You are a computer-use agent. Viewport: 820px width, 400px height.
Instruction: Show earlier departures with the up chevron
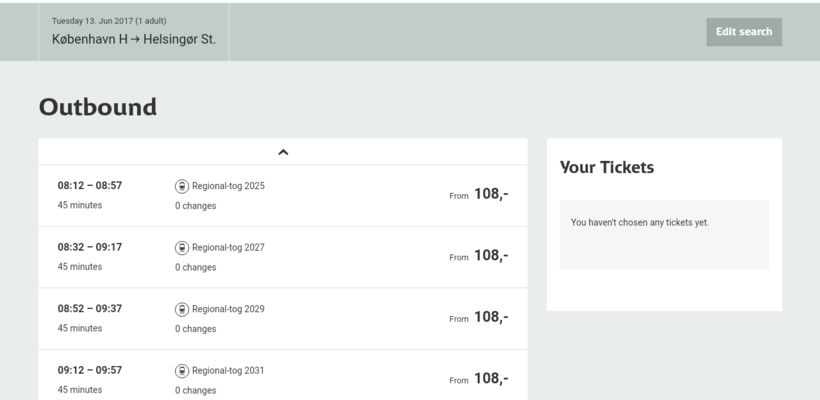click(x=283, y=152)
